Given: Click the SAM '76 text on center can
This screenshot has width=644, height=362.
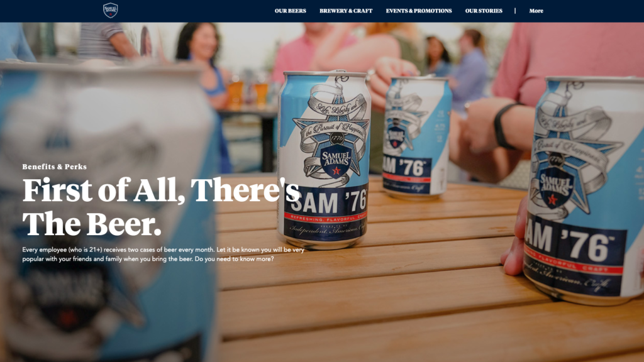Looking at the screenshot, I should tap(328, 202).
